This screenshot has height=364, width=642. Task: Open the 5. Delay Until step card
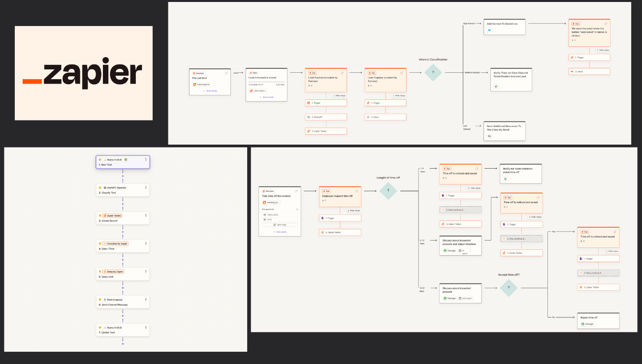tap(123, 274)
